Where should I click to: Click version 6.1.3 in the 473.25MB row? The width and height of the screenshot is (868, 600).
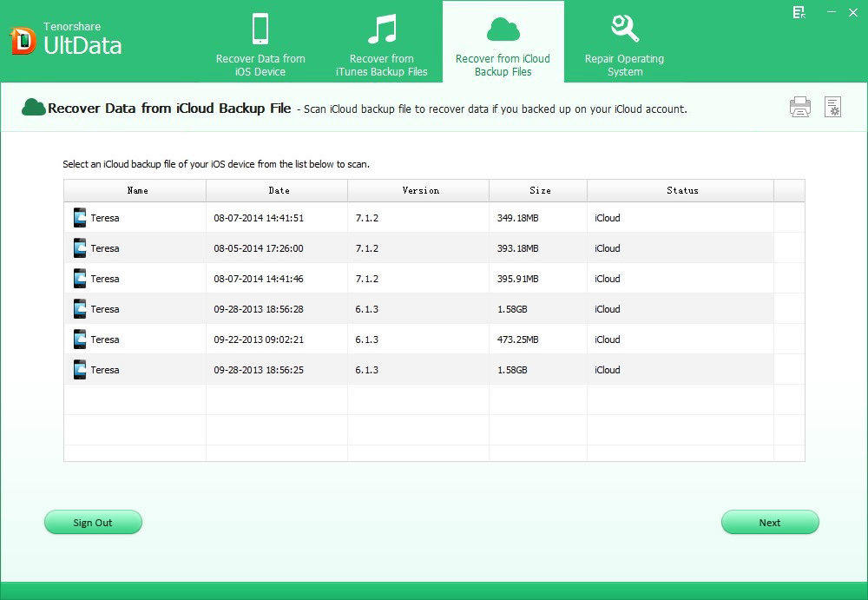point(367,340)
